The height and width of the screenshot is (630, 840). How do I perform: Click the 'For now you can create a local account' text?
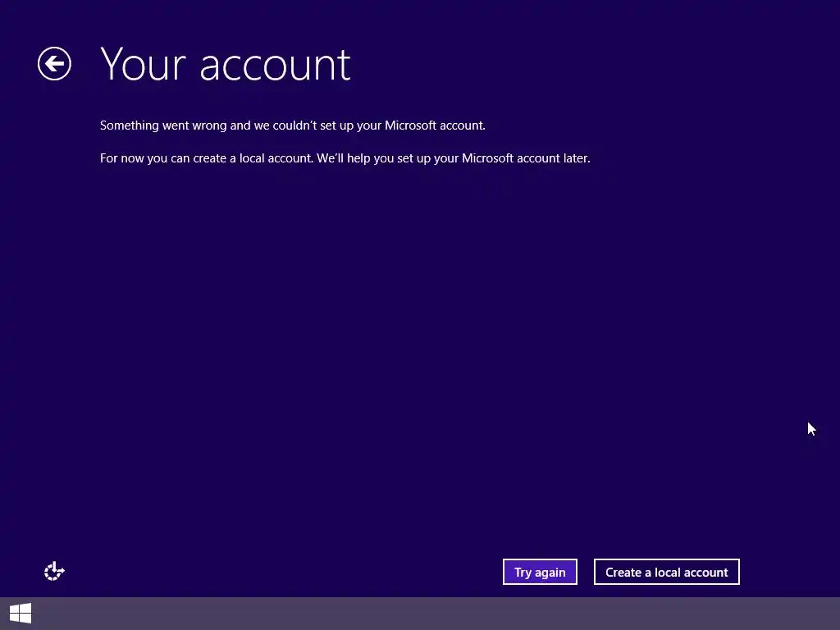click(345, 158)
